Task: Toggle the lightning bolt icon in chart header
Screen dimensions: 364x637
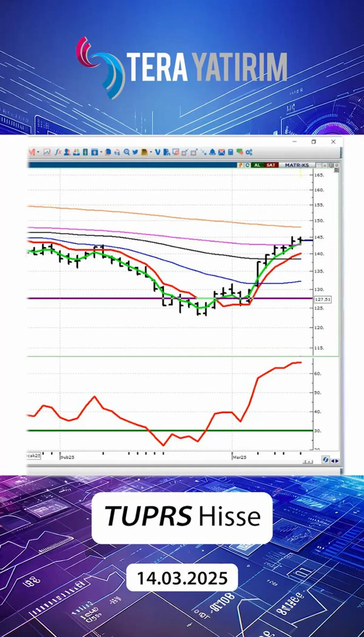Action: pos(241,165)
